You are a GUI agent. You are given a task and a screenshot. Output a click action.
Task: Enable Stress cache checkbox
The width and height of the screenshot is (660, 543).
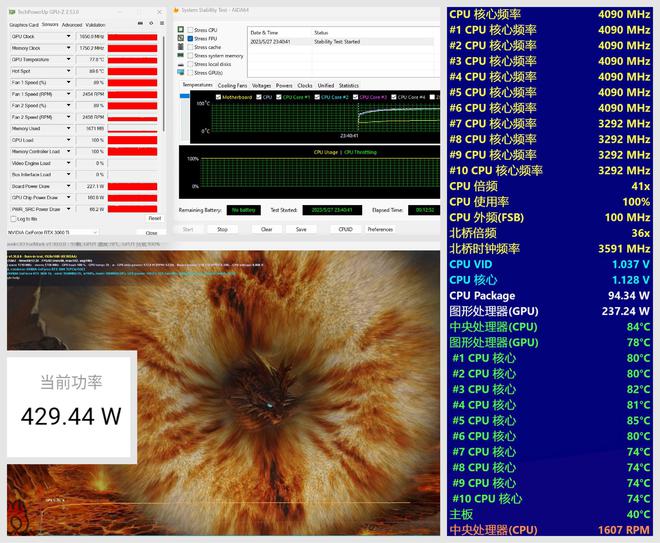(190, 47)
